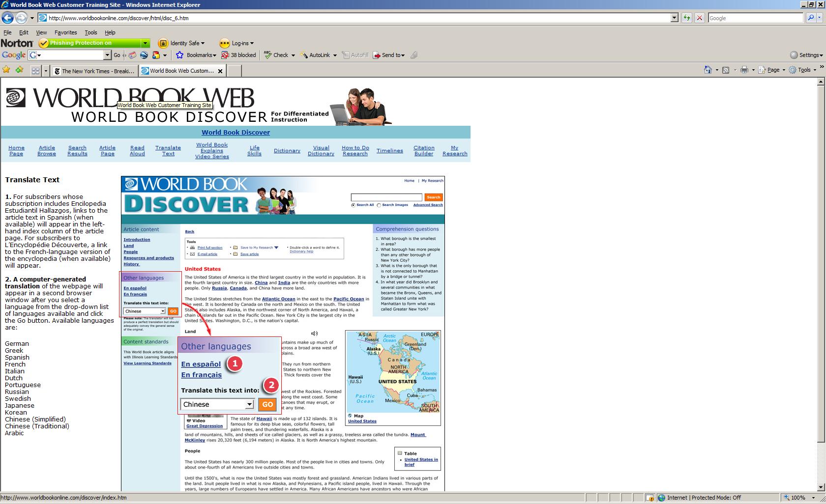826x504 pixels.
Task: Open World Book Explains Video Series link
Action: click(212, 150)
